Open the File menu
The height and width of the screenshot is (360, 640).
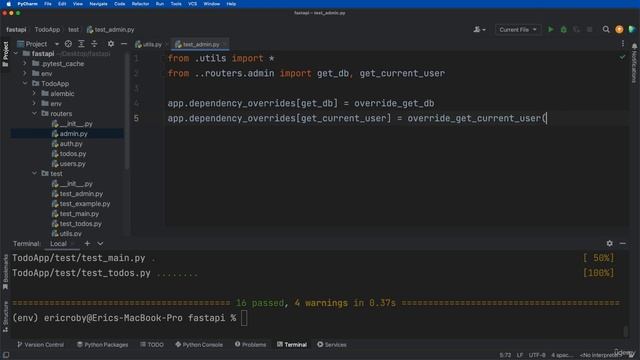click(48, 4)
